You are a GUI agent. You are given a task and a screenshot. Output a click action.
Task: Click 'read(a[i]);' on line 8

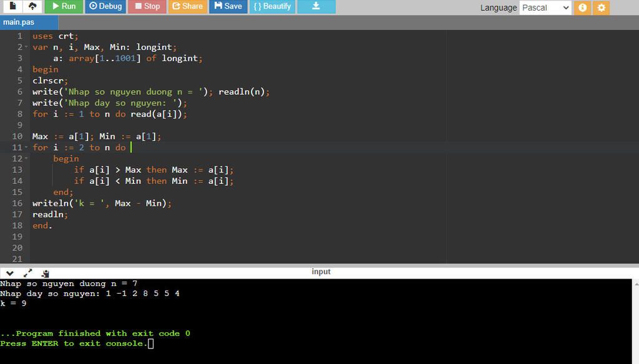[x=159, y=114]
